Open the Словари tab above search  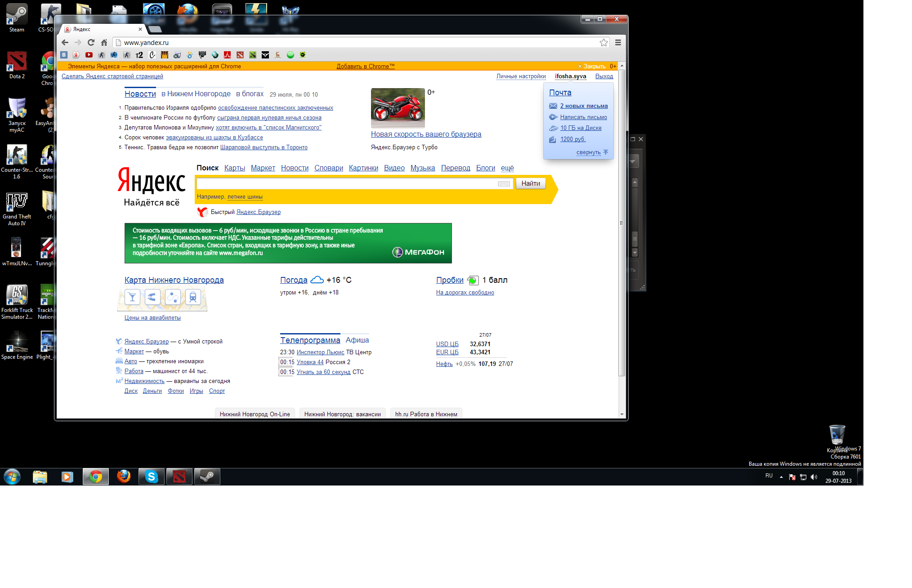pos(329,168)
